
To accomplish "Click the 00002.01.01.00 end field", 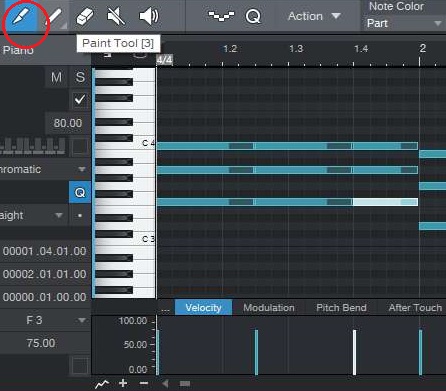I will [45, 274].
